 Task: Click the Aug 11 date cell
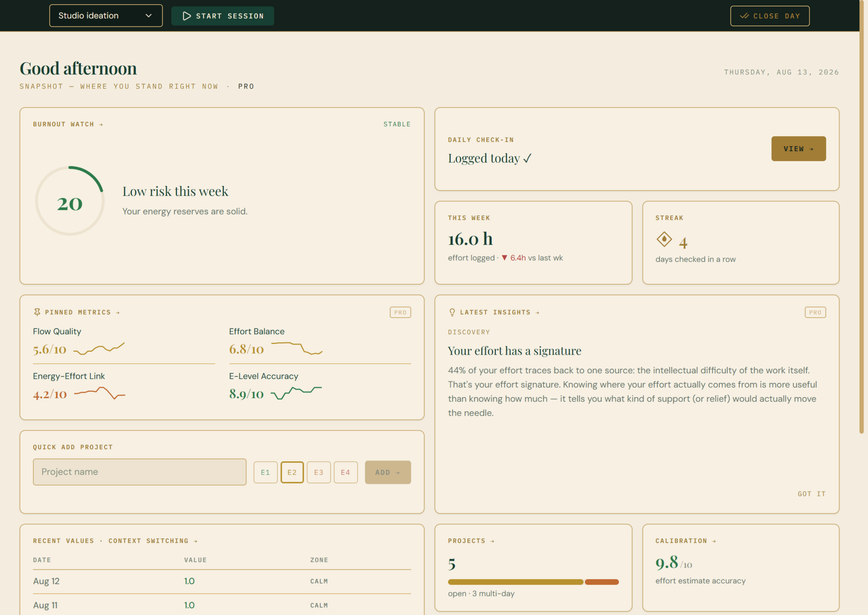(45, 605)
